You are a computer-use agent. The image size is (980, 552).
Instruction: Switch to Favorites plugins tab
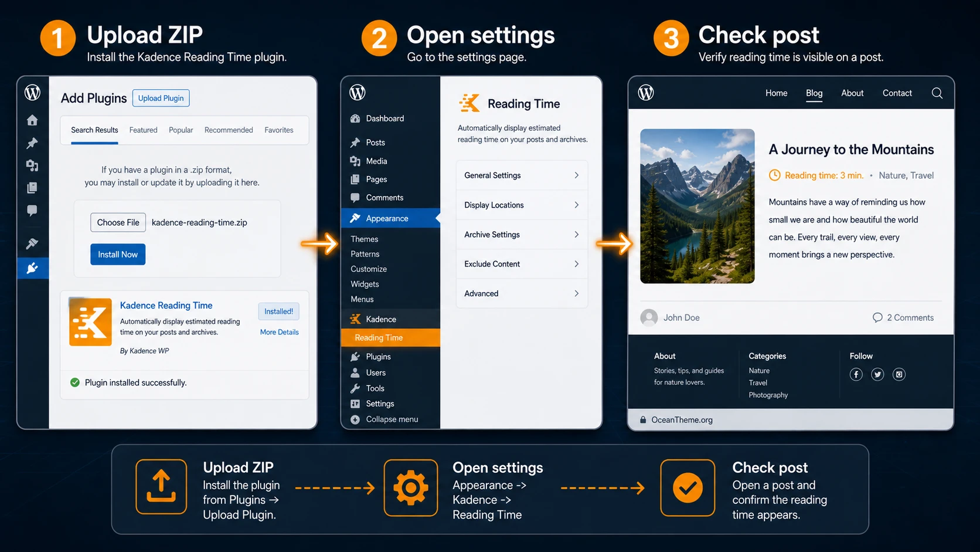click(x=279, y=130)
